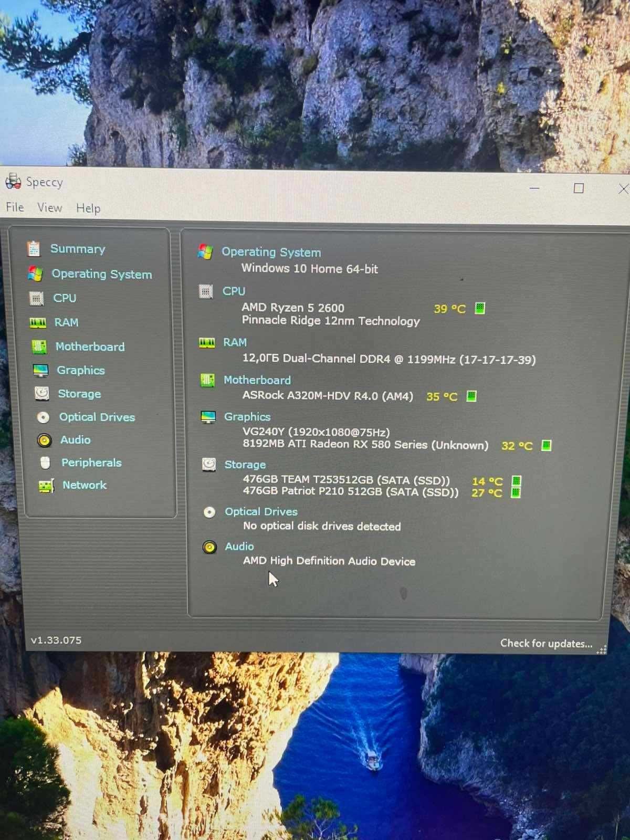Click the Storage heading link in summary
Viewport: 630px width, 840px height.
click(245, 465)
